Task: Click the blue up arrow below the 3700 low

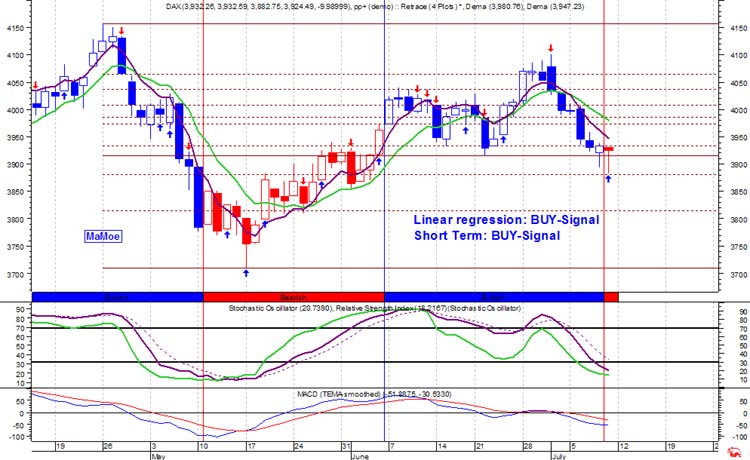Action: pyautogui.click(x=246, y=273)
